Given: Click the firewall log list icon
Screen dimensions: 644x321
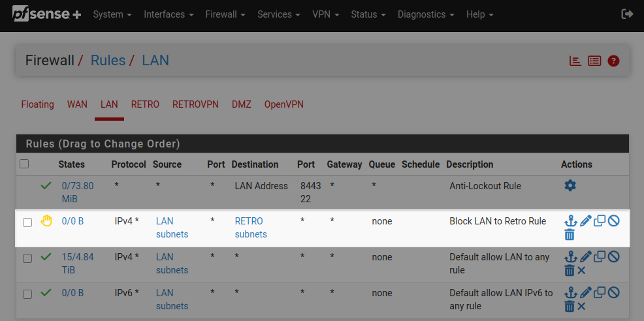Looking at the screenshot, I should coord(594,61).
